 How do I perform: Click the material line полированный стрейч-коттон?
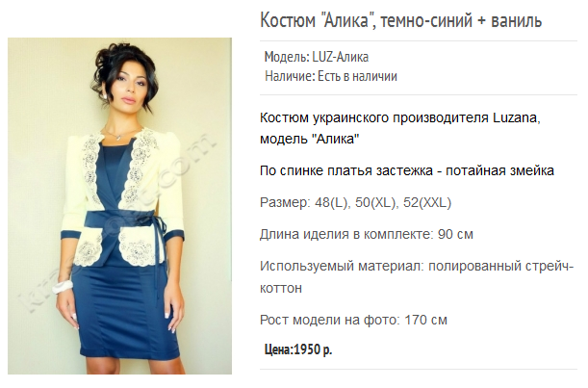point(417,277)
